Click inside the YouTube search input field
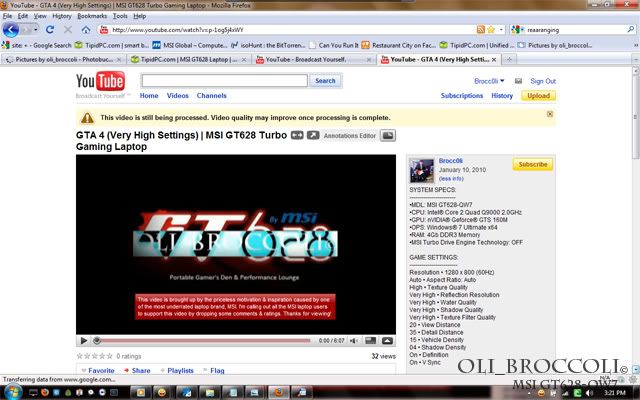640x400 pixels. click(x=224, y=81)
